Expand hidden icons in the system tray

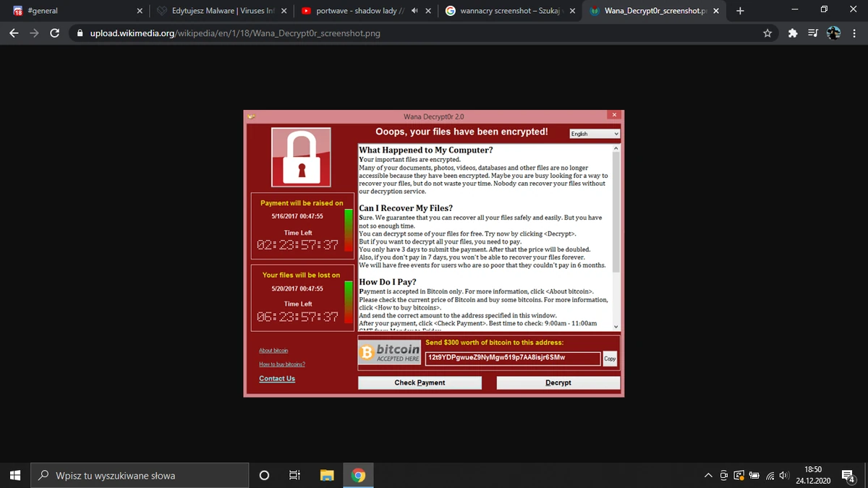click(x=708, y=475)
